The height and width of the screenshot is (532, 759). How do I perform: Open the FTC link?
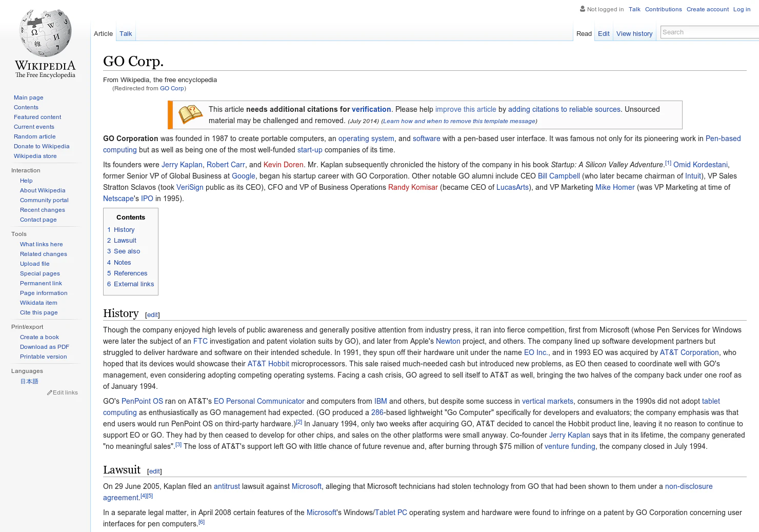pyautogui.click(x=201, y=341)
